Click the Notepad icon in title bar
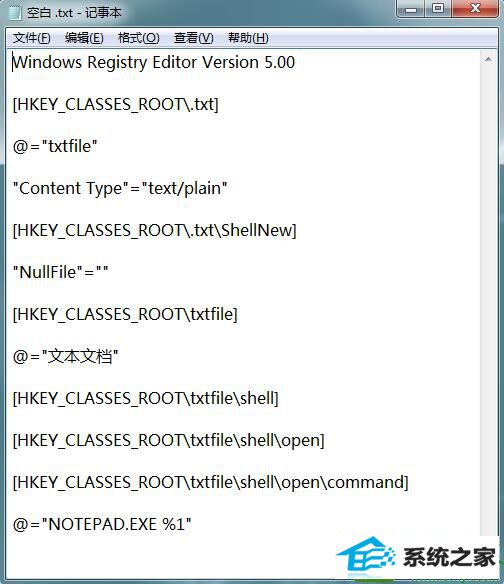 coord(15,12)
